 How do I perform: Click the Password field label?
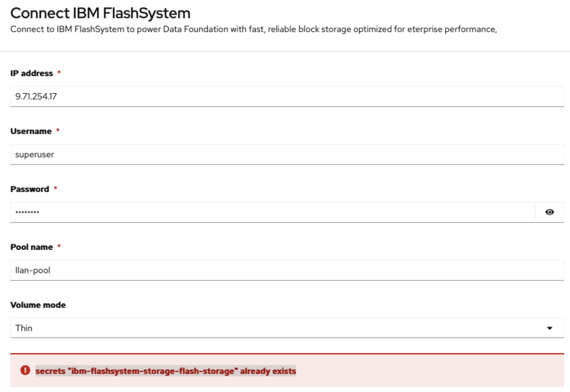click(30, 189)
